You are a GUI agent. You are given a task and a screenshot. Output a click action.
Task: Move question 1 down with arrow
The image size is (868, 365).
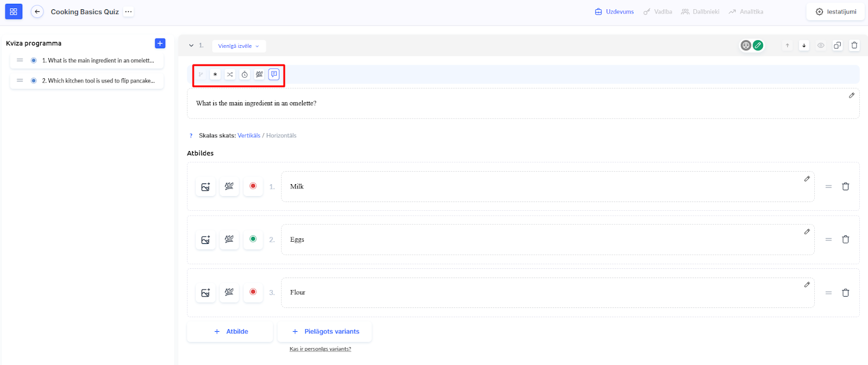coord(804,46)
